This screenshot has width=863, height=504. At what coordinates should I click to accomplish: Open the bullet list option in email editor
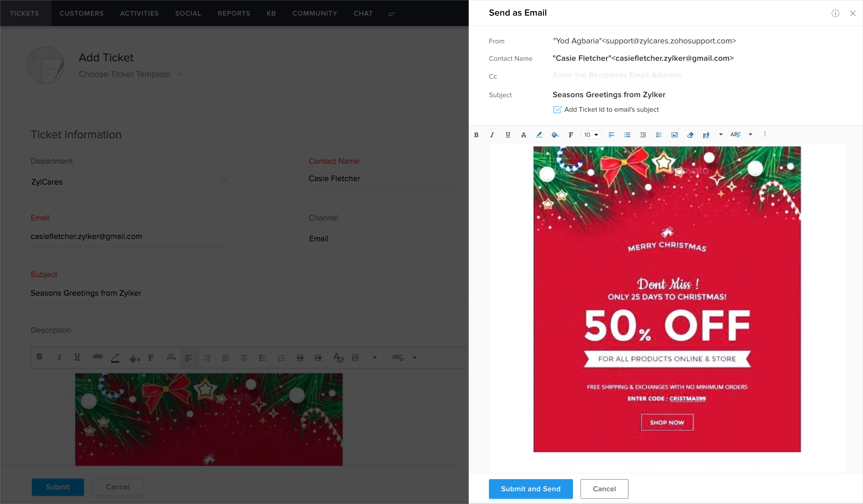(x=627, y=135)
